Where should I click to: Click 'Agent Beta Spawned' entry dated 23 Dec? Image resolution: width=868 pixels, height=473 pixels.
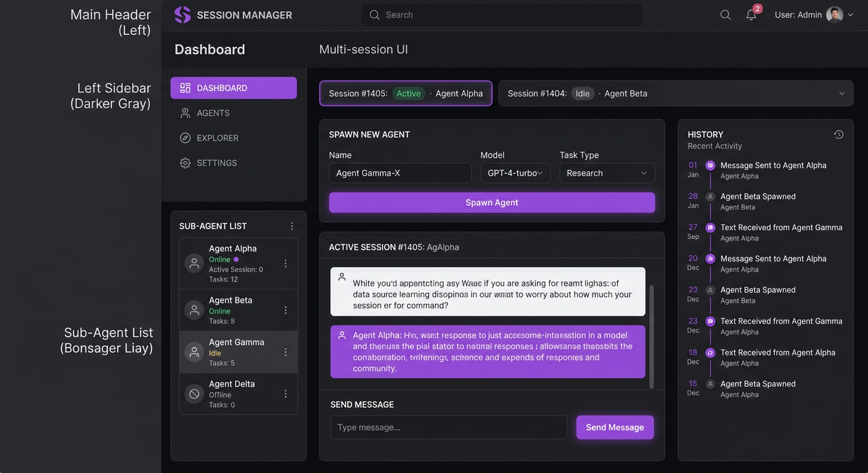(758, 289)
